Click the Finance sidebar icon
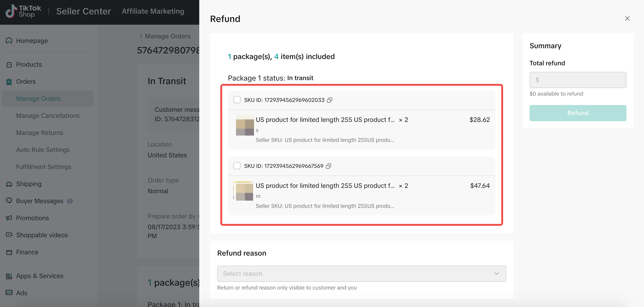 [x=9, y=252]
